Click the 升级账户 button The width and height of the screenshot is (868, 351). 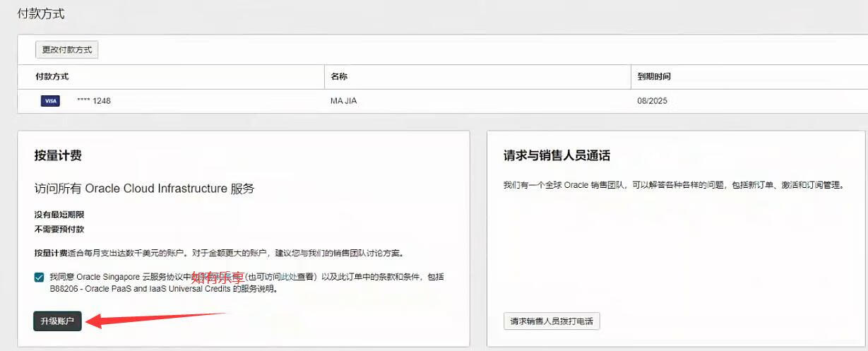coord(57,321)
